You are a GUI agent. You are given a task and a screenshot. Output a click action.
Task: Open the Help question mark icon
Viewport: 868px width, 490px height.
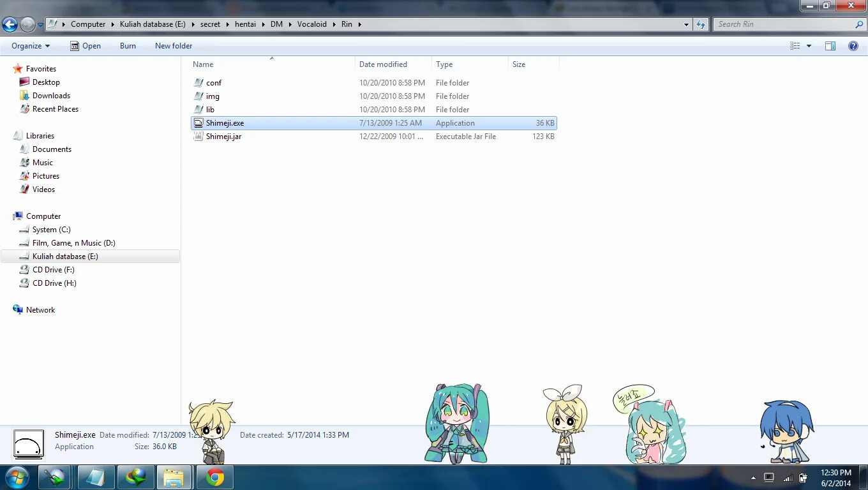pyautogui.click(x=853, y=46)
